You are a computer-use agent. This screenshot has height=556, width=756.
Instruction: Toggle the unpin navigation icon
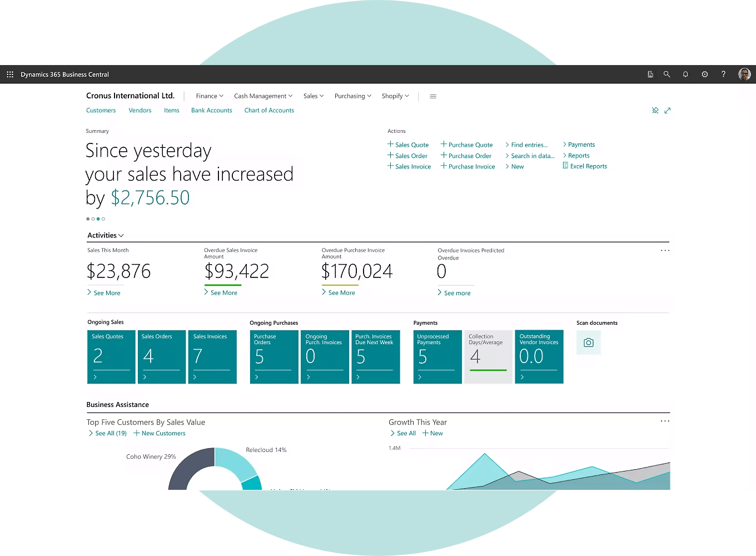655,110
